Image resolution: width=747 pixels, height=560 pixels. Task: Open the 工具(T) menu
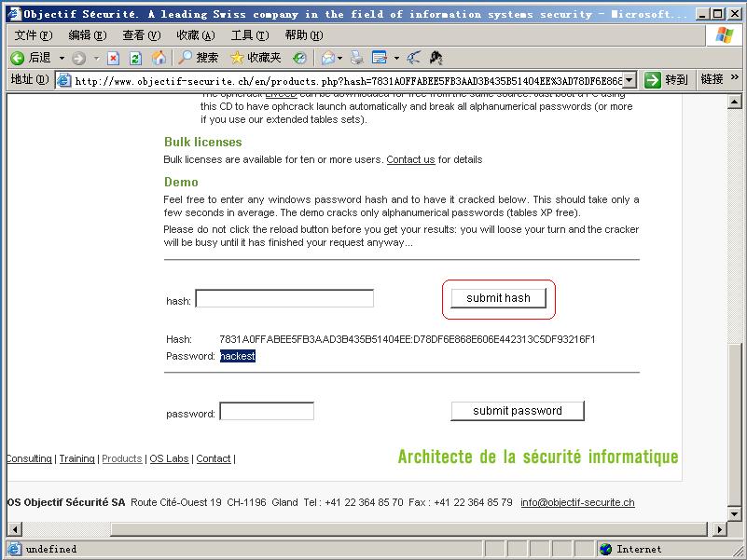pos(250,35)
